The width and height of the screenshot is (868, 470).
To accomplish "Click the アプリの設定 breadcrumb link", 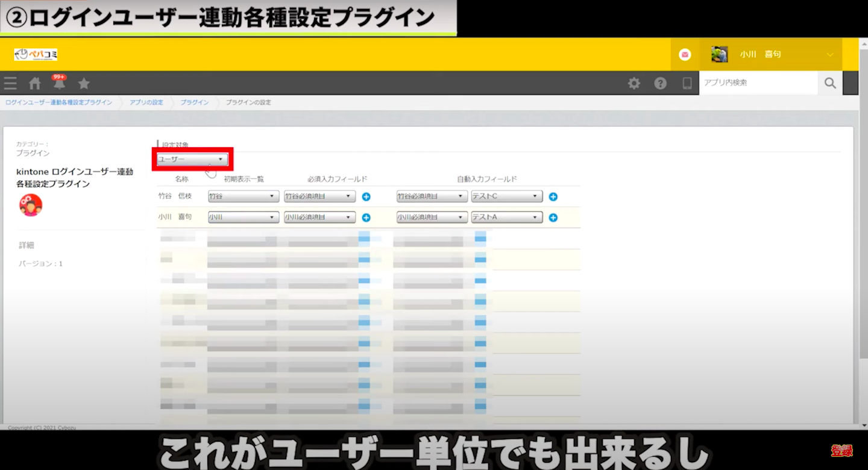I will (146, 102).
